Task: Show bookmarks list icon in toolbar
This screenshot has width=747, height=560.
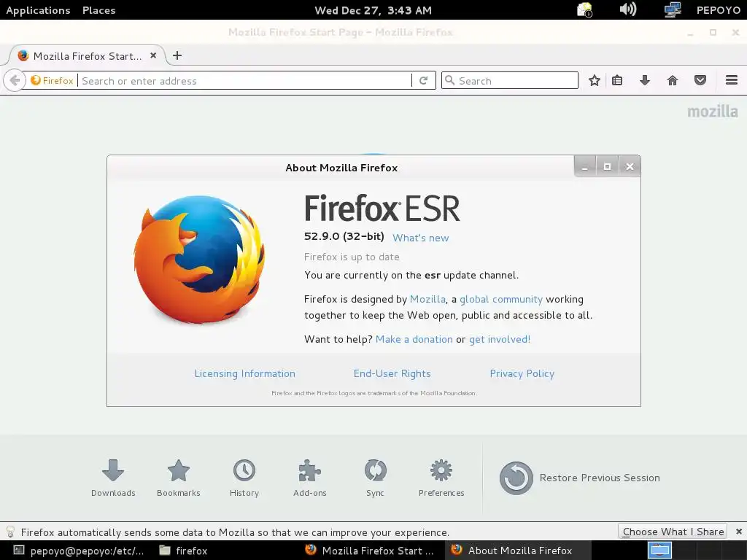Action: pos(617,80)
